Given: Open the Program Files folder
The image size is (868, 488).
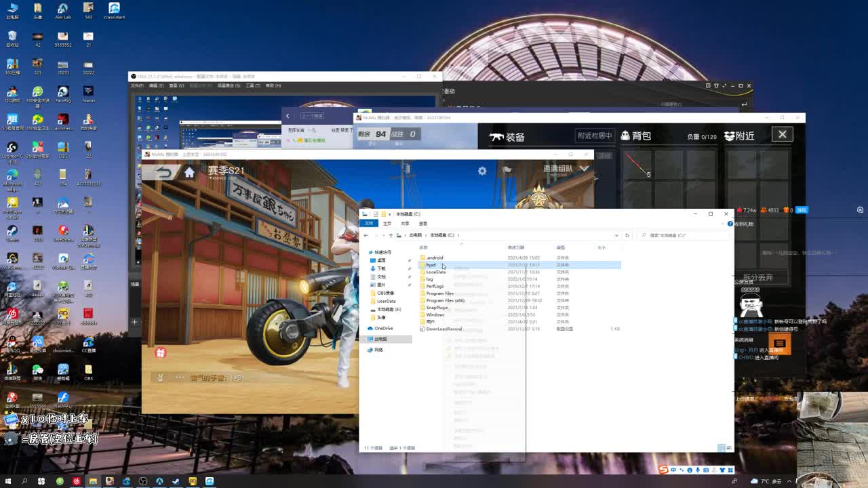Looking at the screenshot, I should click(439, 293).
